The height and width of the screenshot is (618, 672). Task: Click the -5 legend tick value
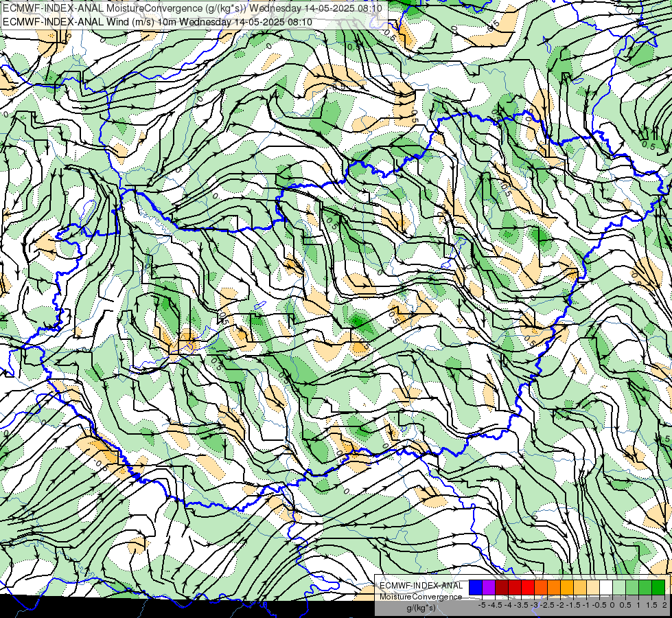pyautogui.click(x=482, y=605)
